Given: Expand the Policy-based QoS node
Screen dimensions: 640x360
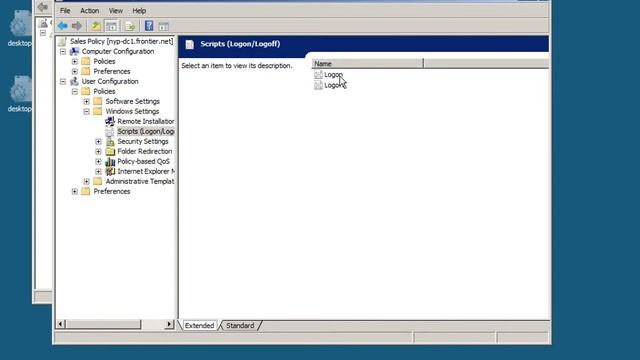Looking at the screenshot, I should (x=98, y=161).
